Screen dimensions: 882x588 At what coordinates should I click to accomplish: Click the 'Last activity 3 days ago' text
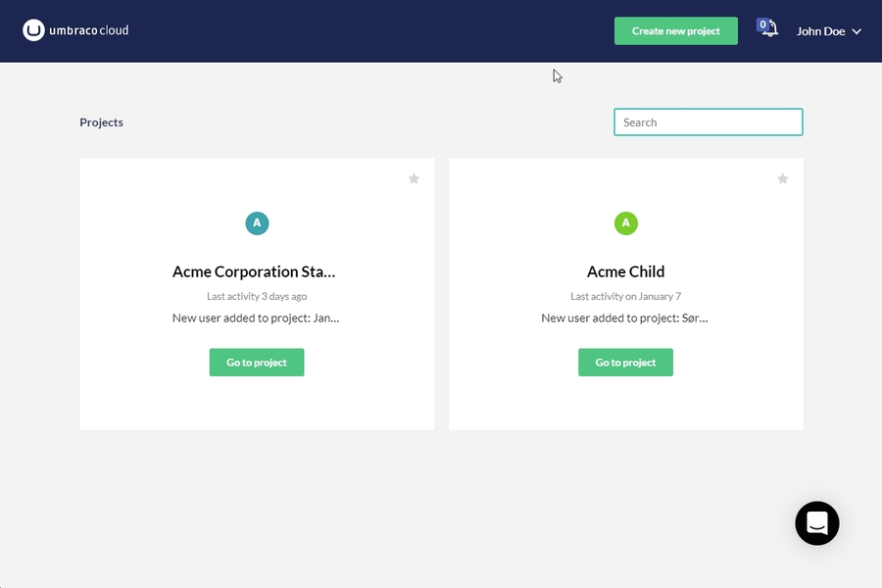click(x=257, y=296)
